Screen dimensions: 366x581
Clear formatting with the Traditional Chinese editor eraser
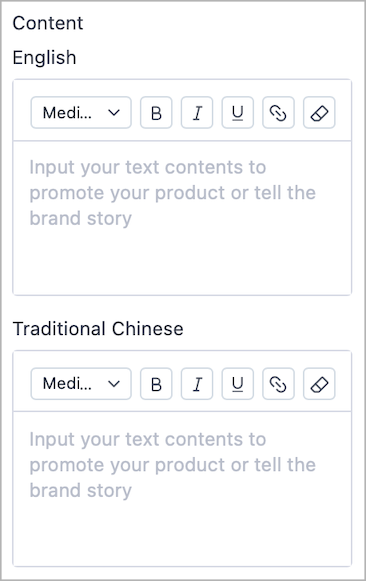[x=319, y=384]
